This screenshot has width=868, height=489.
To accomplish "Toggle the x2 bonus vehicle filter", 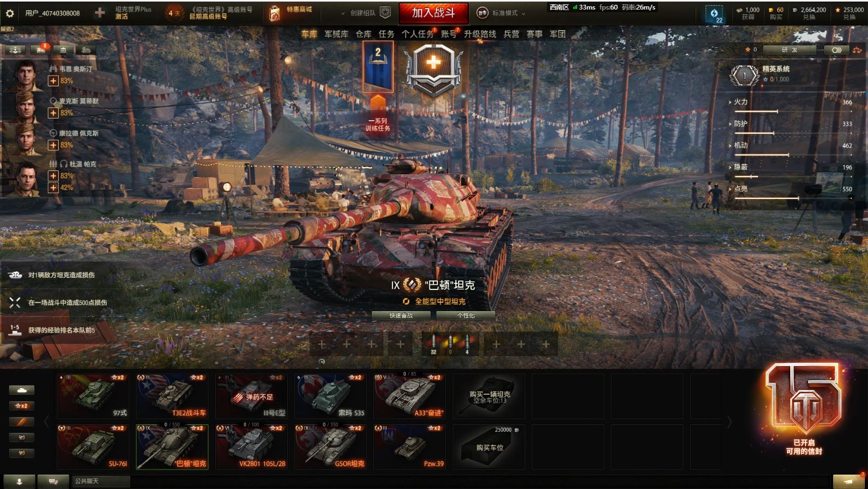I will click(x=22, y=406).
